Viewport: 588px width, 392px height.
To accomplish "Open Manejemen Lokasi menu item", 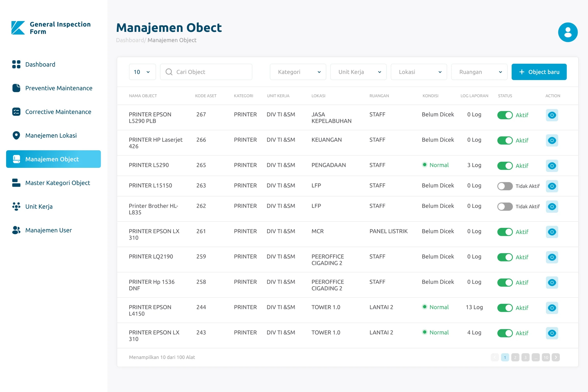I will coord(51,135).
